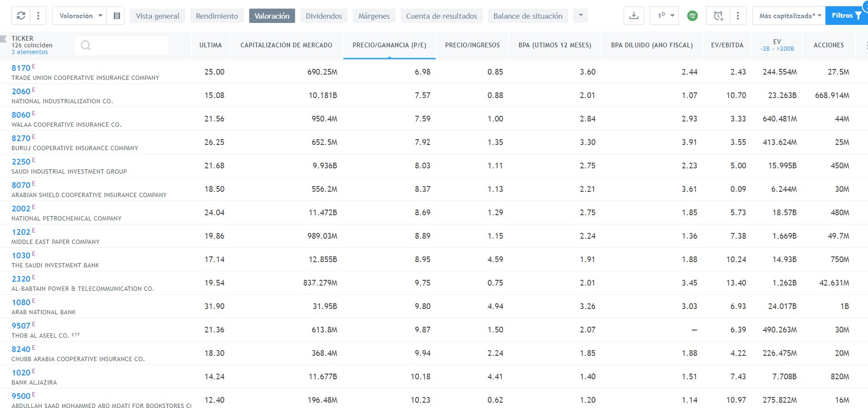The width and height of the screenshot is (868, 408).
Task: Open ticker 8240 Chubb Arabia Cooperative Insurance
Action: tap(21, 349)
